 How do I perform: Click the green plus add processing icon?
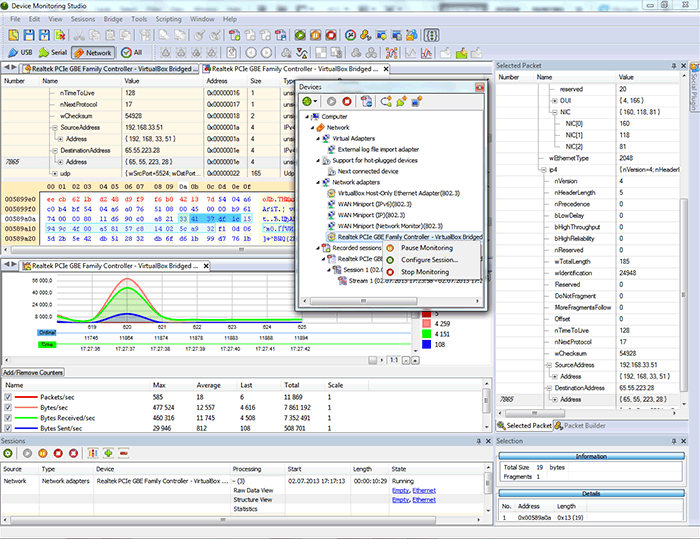tap(108, 453)
